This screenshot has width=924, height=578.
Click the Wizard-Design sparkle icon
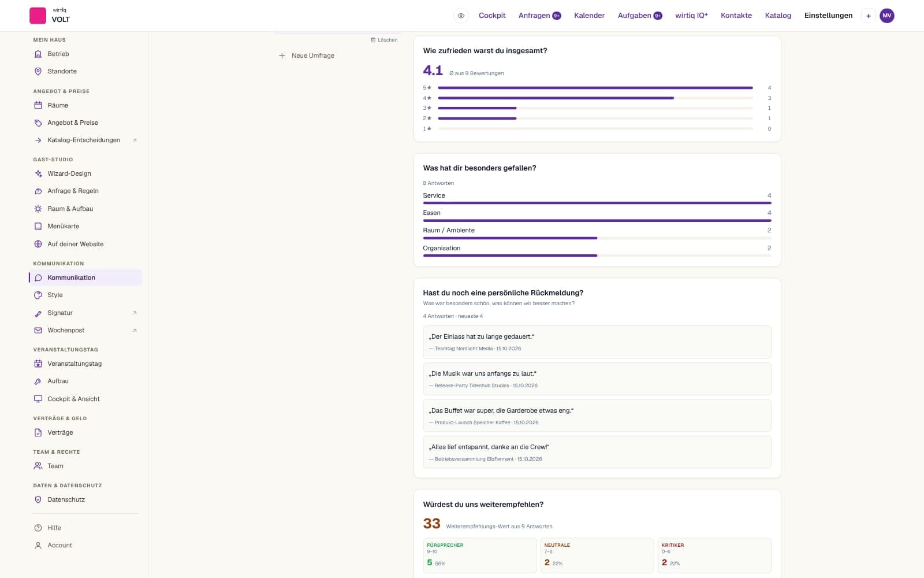pyautogui.click(x=38, y=173)
